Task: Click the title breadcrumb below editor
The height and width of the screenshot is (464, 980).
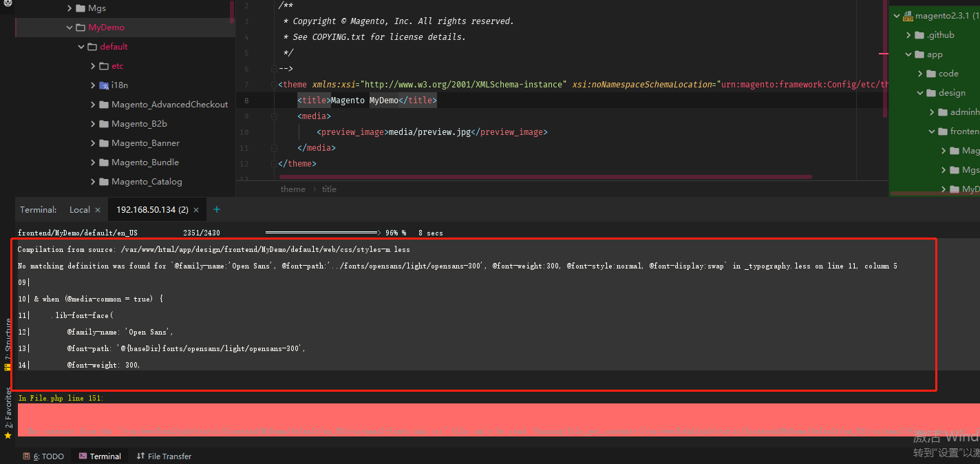Action: pos(329,189)
